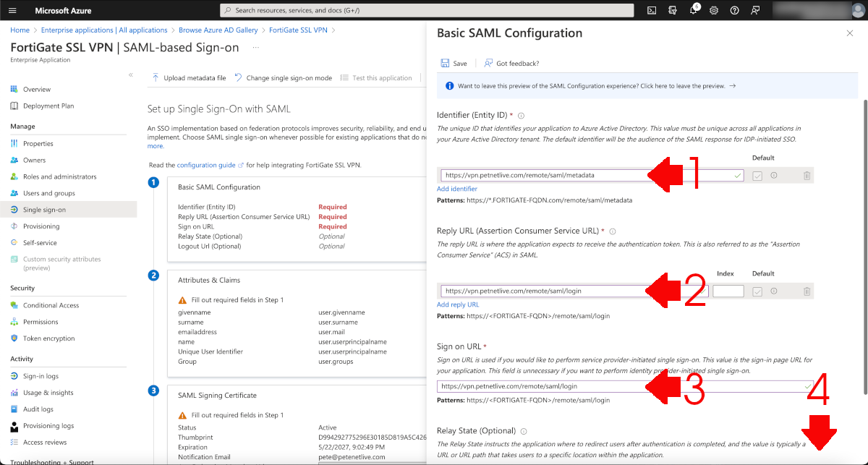Check the Default box for the Identifier
This screenshot has width=868, height=465.
[757, 175]
